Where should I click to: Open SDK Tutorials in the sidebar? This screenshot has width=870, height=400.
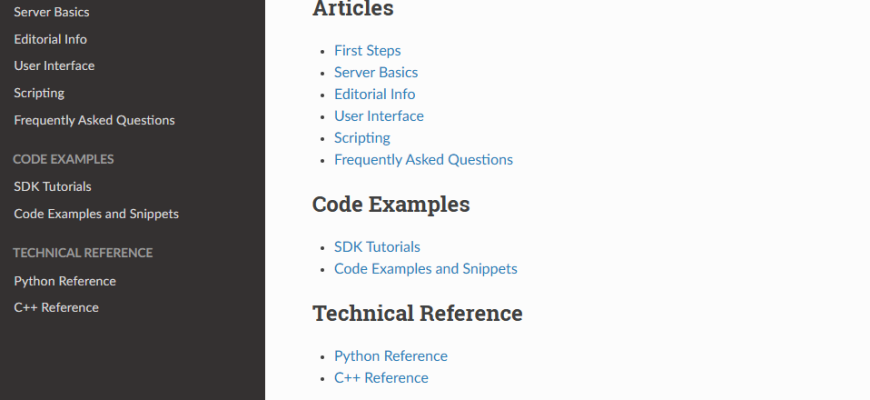pyautogui.click(x=52, y=186)
